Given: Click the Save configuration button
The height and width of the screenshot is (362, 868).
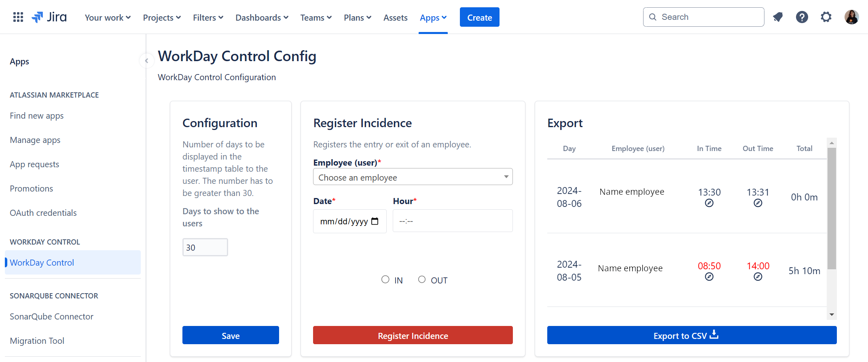Looking at the screenshot, I should click(x=231, y=335).
